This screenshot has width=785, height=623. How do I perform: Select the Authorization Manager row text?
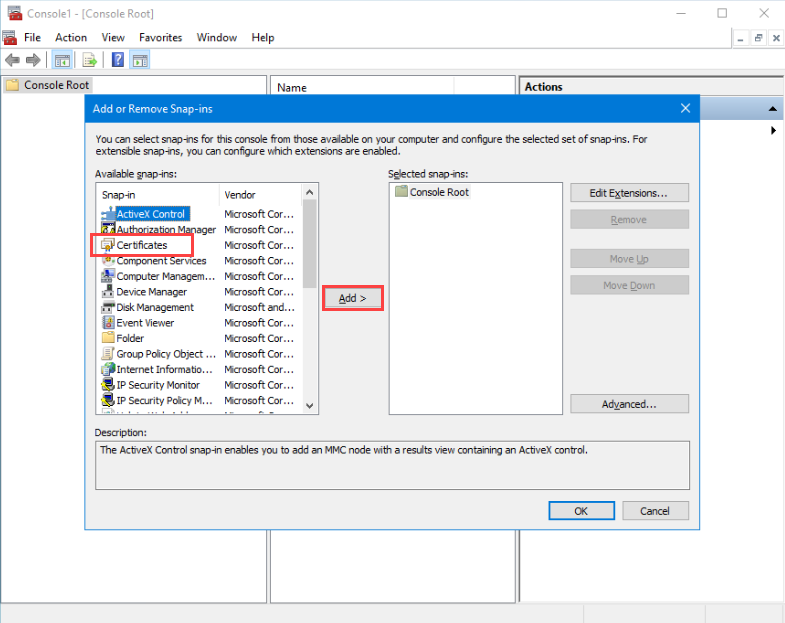tap(166, 230)
